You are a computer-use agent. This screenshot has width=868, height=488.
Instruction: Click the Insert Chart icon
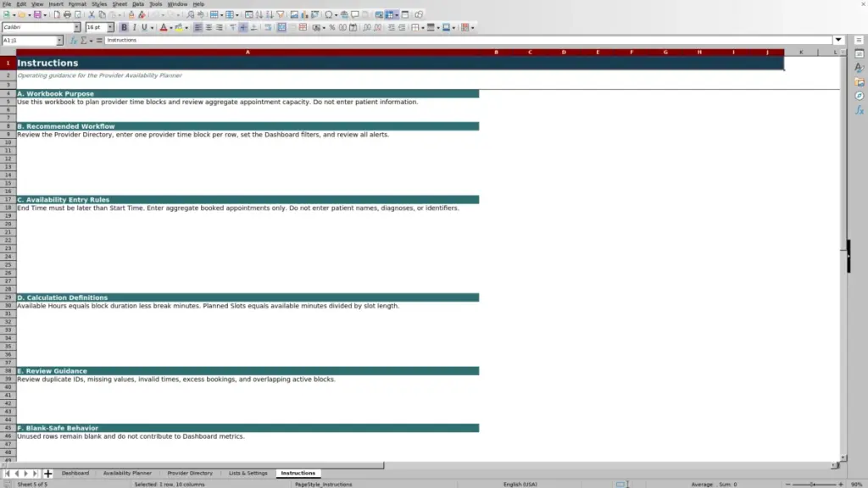coord(304,15)
